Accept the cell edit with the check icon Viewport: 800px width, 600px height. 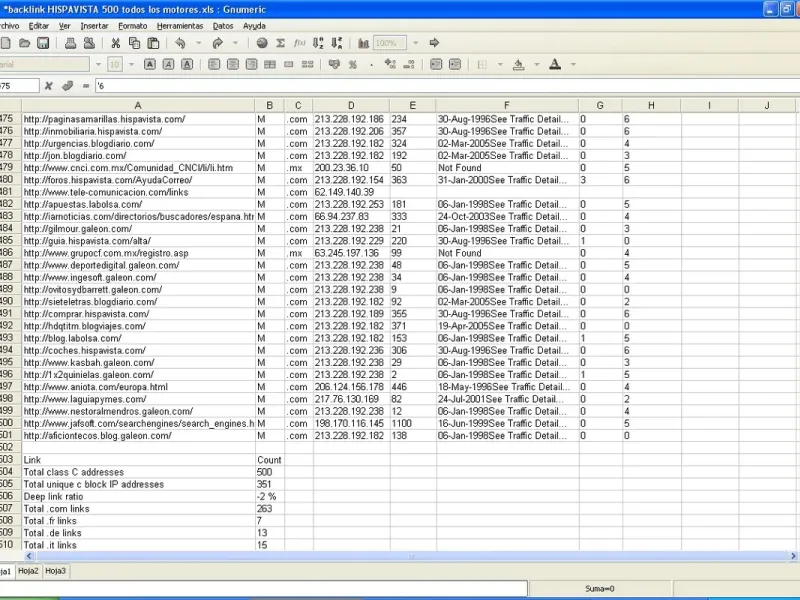(x=67, y=86)
